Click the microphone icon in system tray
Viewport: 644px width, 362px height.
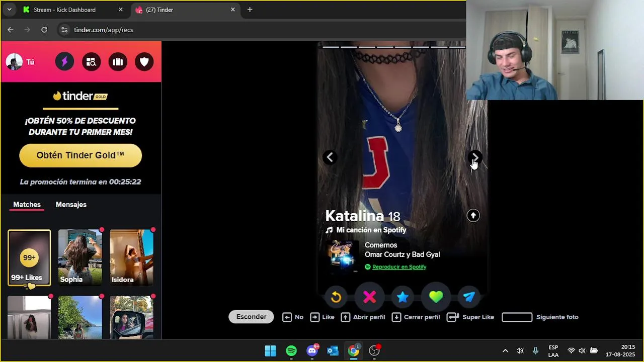click(x=535, y=351)
